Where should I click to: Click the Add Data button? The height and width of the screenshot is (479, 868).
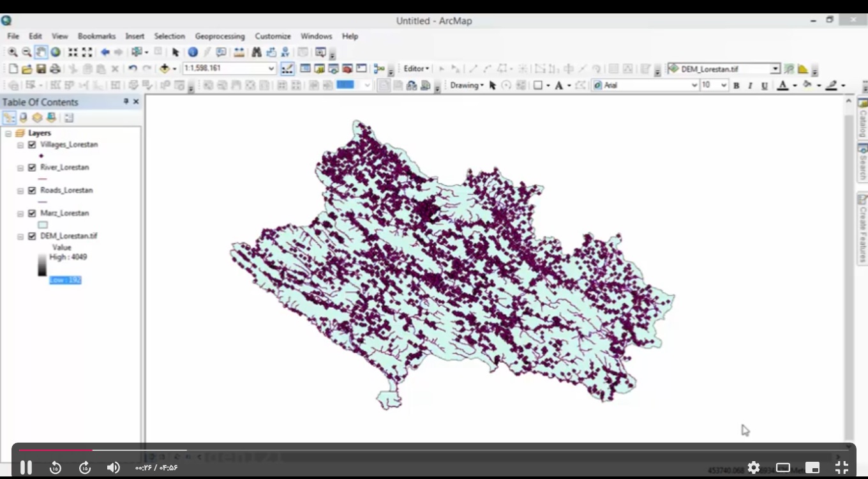coord(165,69)
